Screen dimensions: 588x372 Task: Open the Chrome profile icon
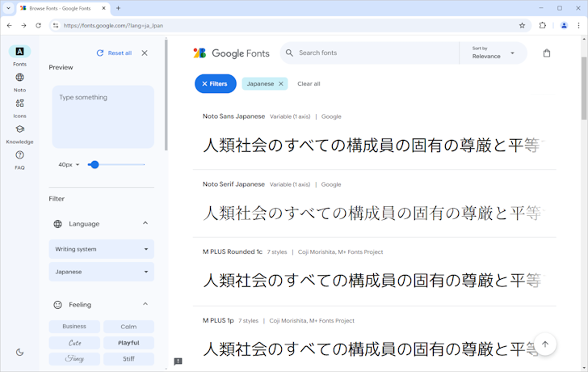[x=564, y=26]
